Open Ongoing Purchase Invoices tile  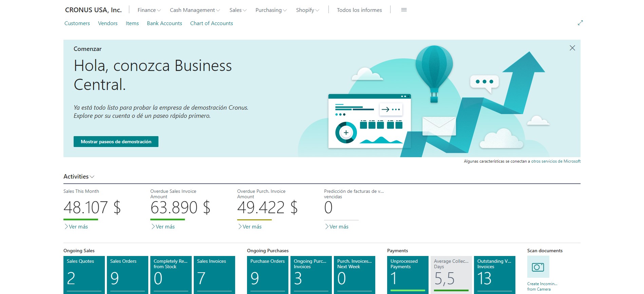pos(311,275)
